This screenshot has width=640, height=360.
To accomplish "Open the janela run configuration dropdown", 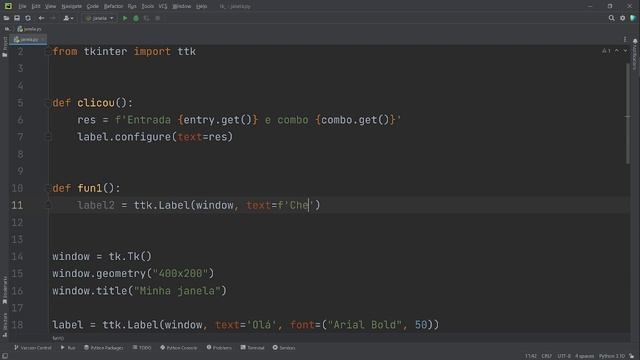I will coord(100,18).
